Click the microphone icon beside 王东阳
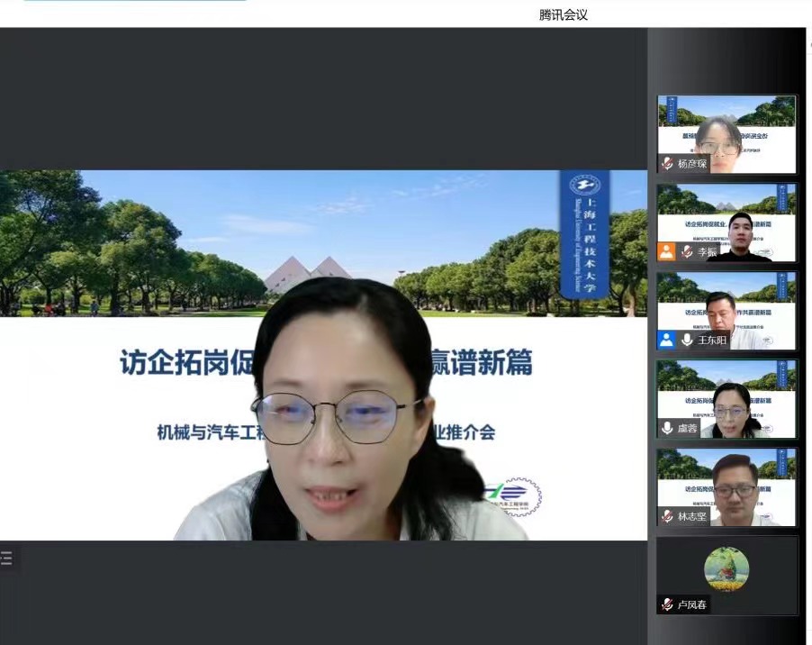The width and height of the screenshot is (812, 645). point(687,341)
